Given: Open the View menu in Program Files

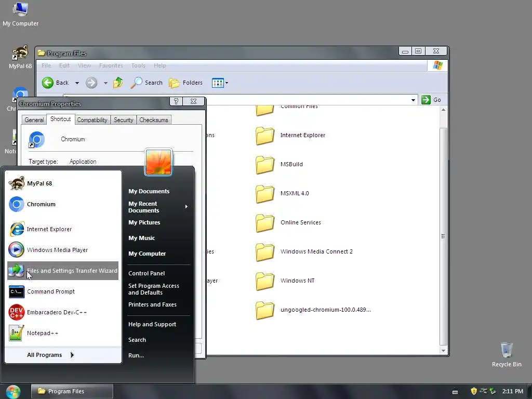Looking at the screenshot, I should (84, 65).
